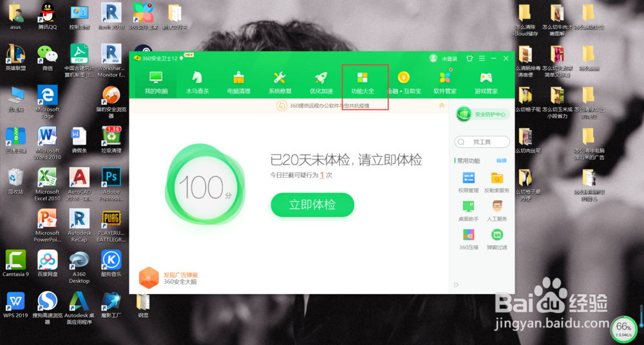Open the main menu hamburger icon
The width and height of the screenshot is (644, 345).
coord(482,59)
